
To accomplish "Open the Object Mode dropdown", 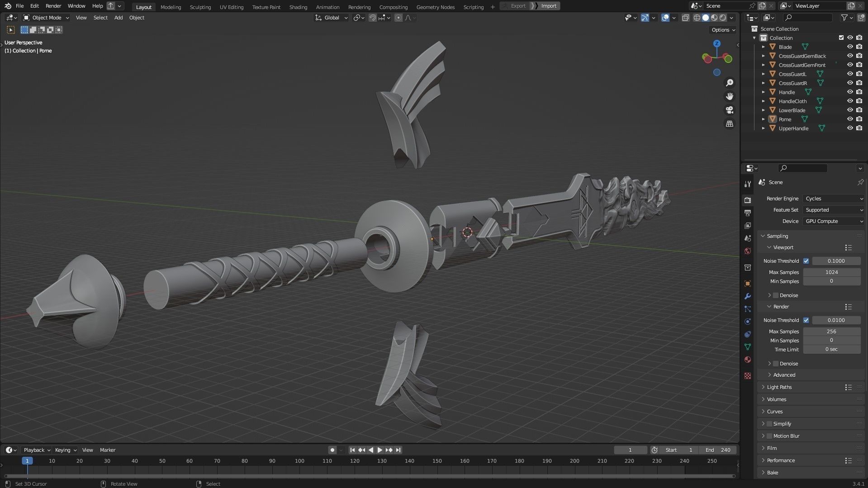I will coord(46,18).
